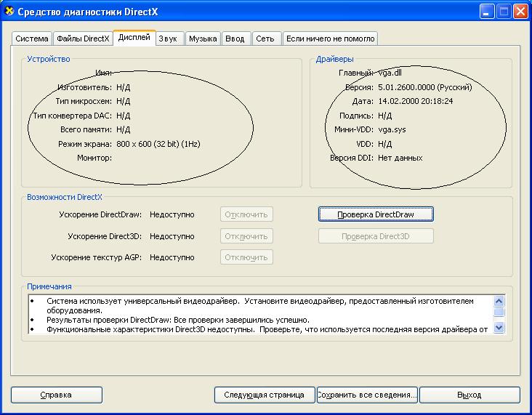
Task: Click Сохранить все сведения button
Action: (x=367, y=395)
